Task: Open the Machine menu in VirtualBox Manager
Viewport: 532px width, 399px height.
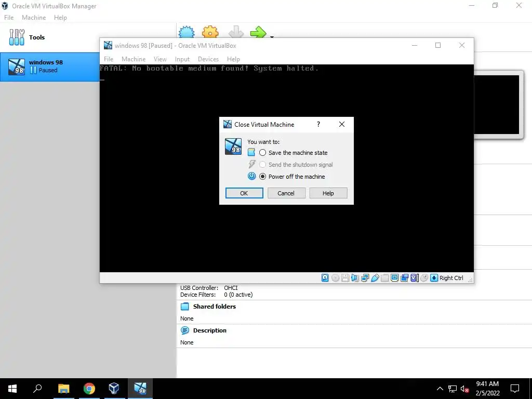Action: tap(34, 18)
